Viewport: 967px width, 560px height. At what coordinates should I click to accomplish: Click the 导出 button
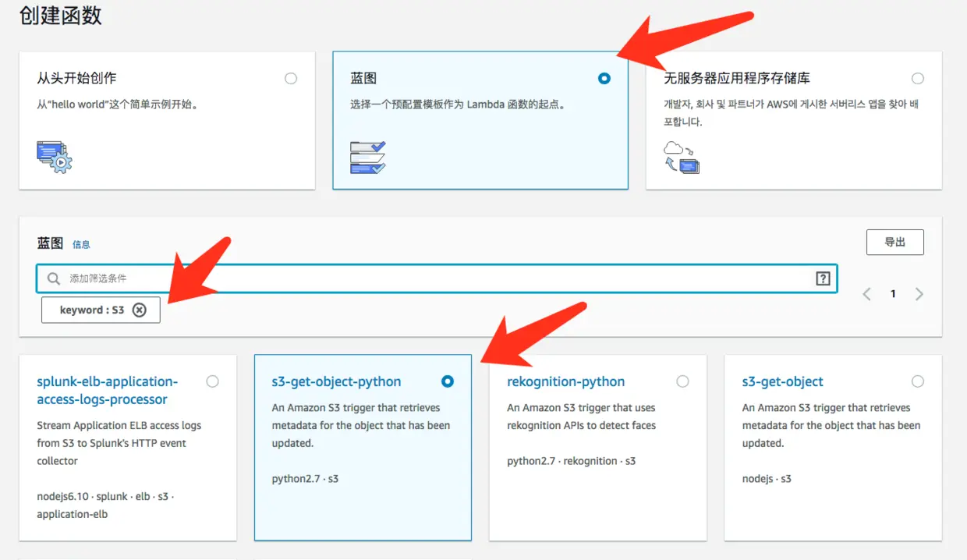click(x=895, y=242)
